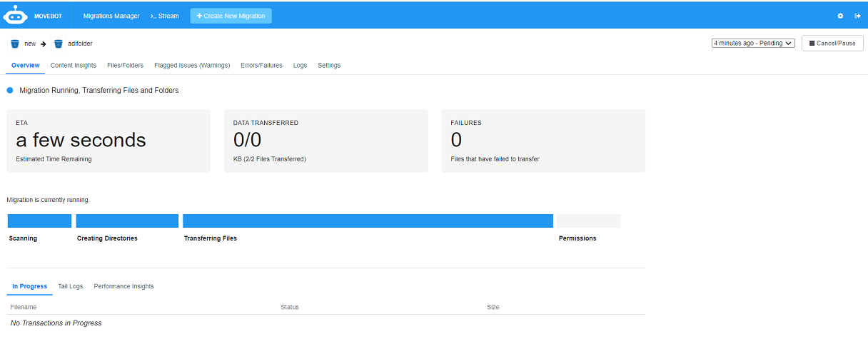Click the Movebot robot logo
The height and width of the screenshot is (359, 868).
pos(15,15)
